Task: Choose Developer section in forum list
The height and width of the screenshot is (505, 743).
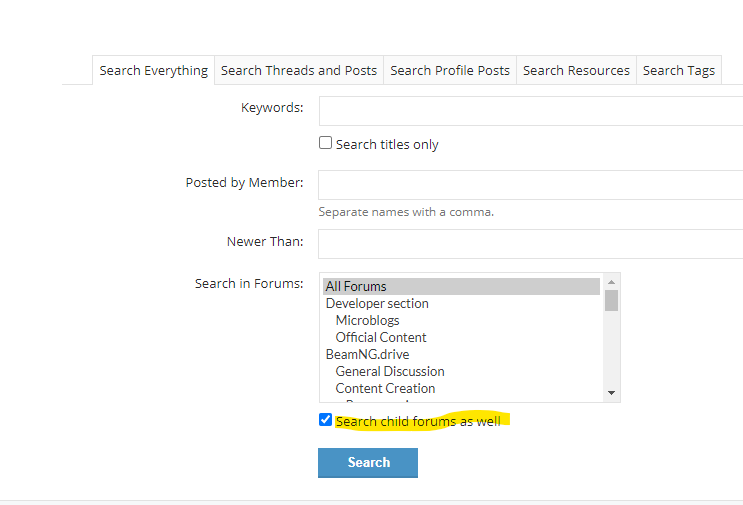Action: tap(377, 304)
